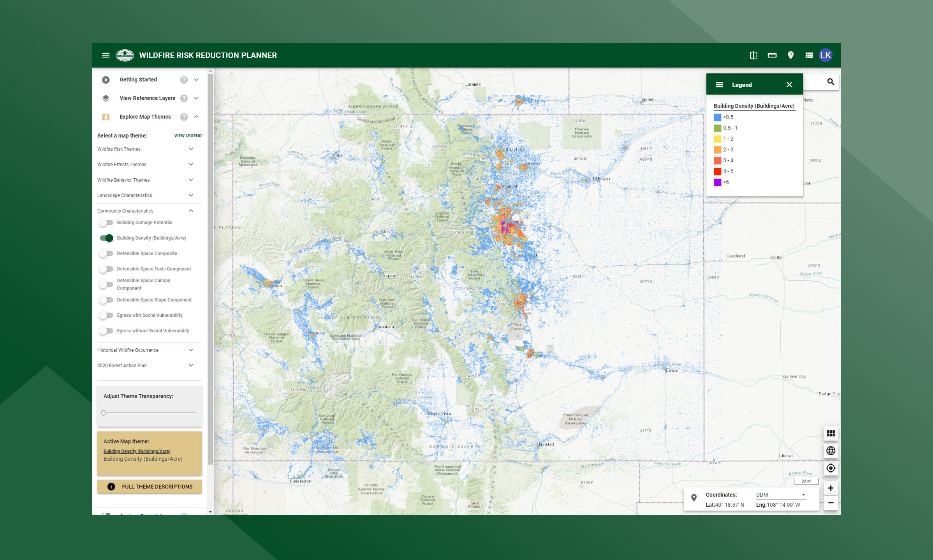Screen dimensions: 933x560
Task: Expand Landscape Characteristics group
Action: pyautogui.click(x=191, y=195)
